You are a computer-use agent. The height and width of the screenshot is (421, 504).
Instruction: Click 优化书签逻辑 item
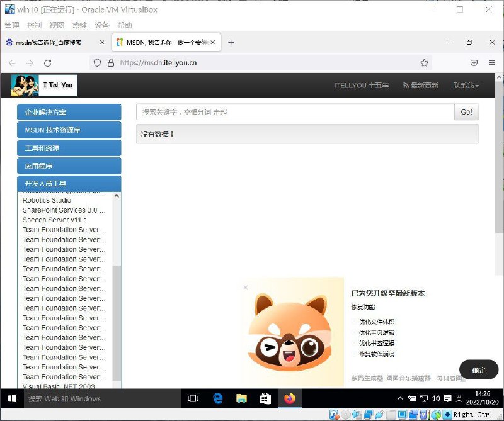point(376,344)
